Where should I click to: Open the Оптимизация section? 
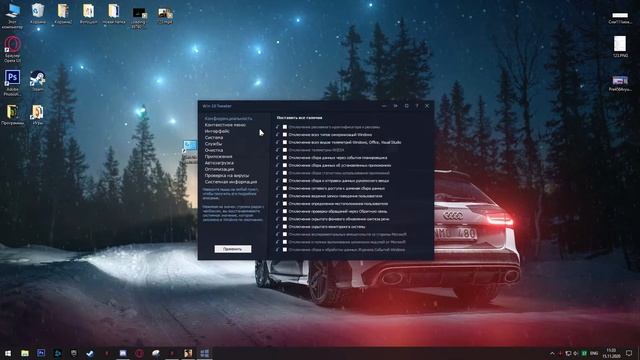tap(219, 169)
